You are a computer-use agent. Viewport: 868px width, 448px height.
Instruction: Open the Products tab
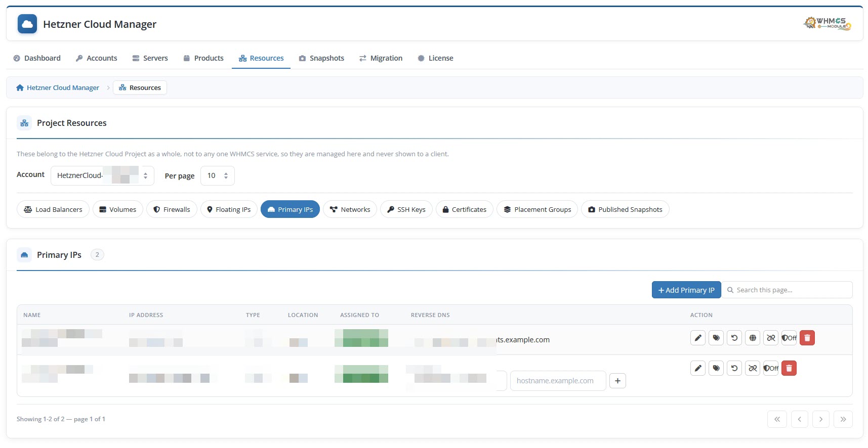click(203, 58)
